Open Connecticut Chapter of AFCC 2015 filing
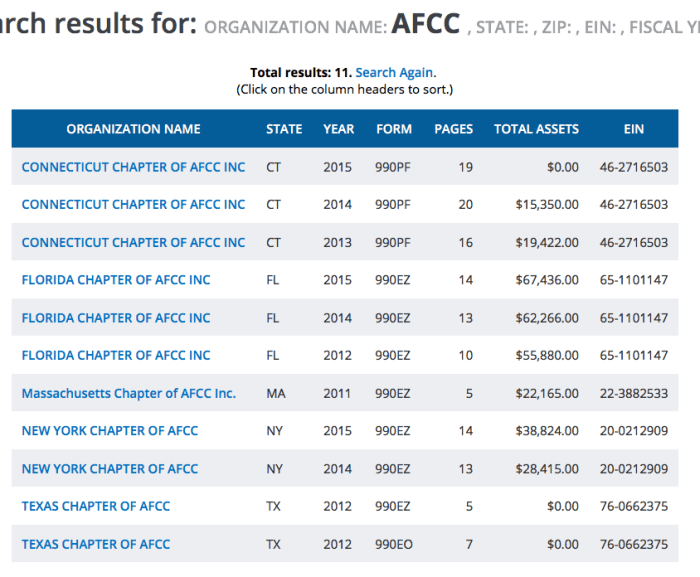 133,167
